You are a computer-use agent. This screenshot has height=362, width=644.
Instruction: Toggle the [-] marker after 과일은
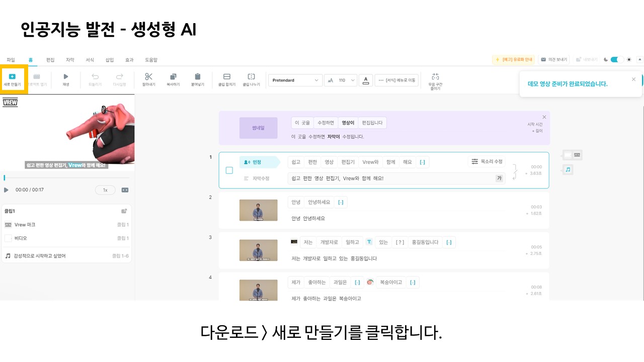[357, 282]
